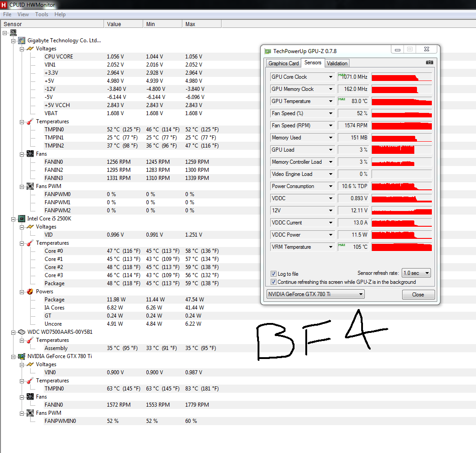Image resolution: width=476 pixels, height=453 pixels.
Task: Click the Min column header
Action: (163, 24)
